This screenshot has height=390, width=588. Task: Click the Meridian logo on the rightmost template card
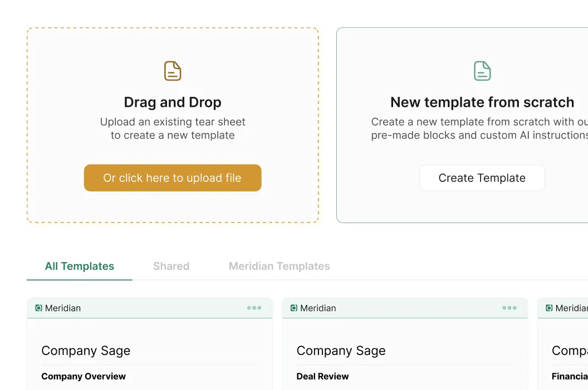[x=548, y=307]
